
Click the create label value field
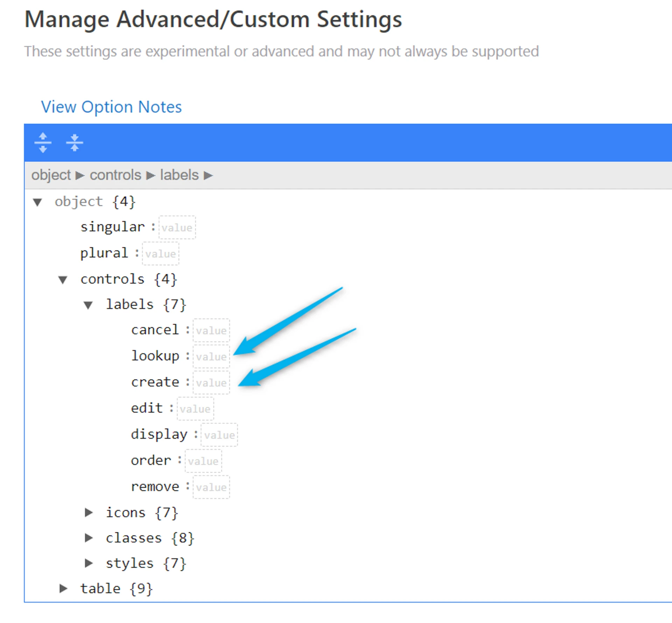pos(211,383)
